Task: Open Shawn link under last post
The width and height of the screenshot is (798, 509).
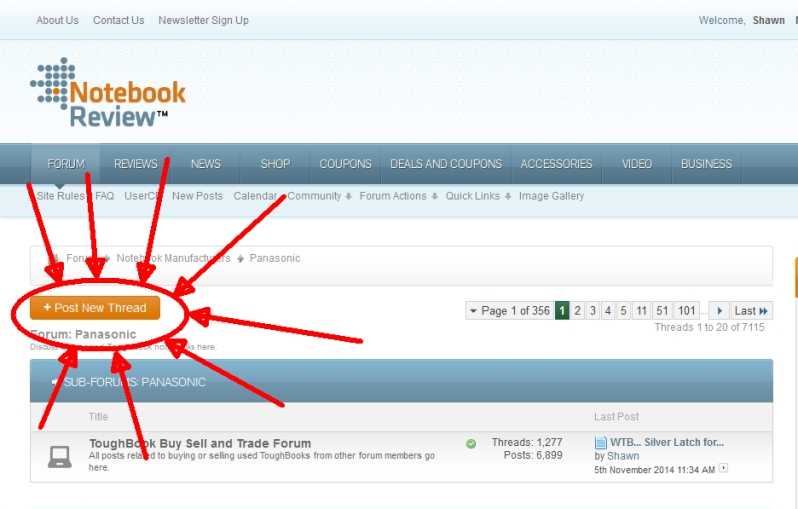Action: [623, 456]
